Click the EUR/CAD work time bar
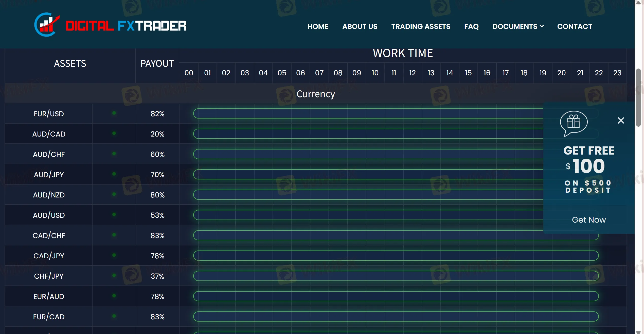Viewport: 644px width, 334px height. [x=396, y=316]
